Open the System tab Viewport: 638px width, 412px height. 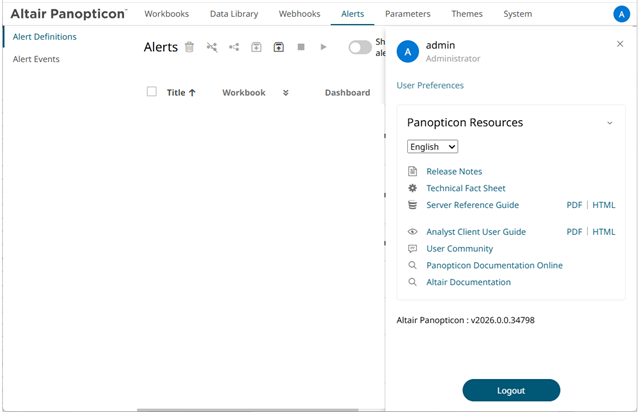(518, 14)
